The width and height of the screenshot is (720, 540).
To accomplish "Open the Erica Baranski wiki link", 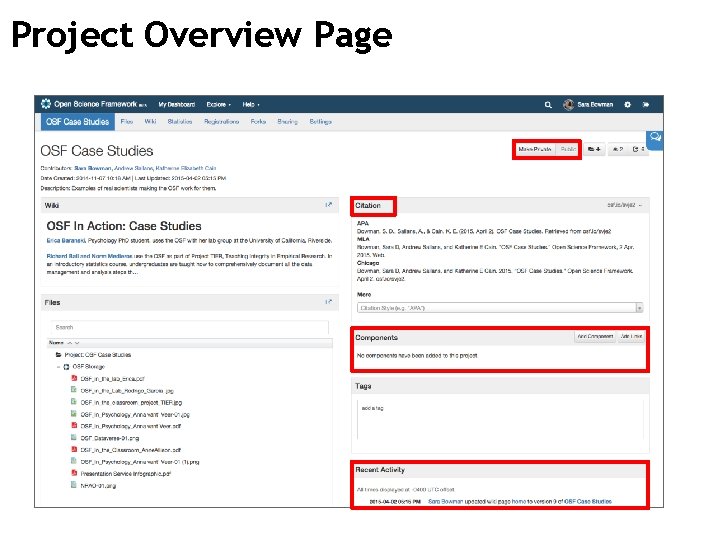I will (66, 240).
